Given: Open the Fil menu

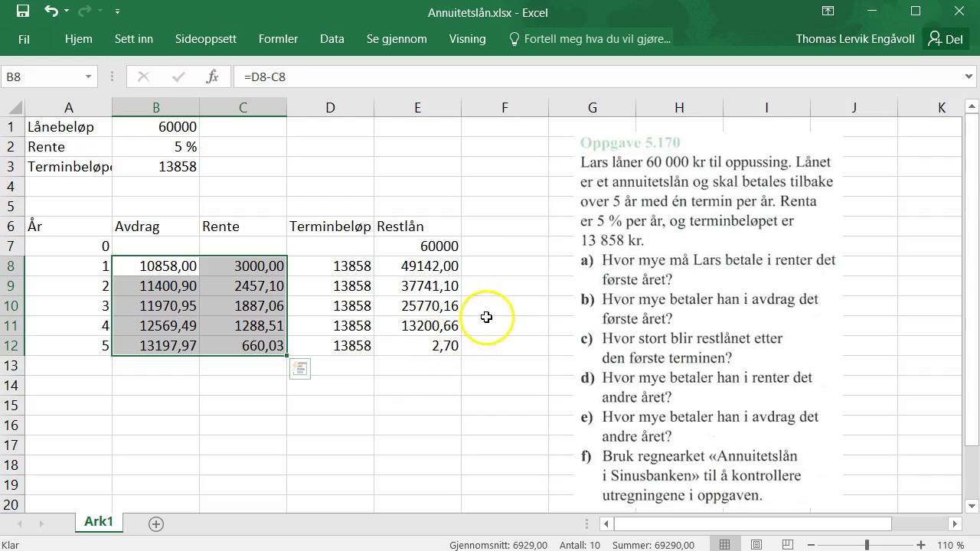Looking at the screenshot, I should click(x=24, y=39).
